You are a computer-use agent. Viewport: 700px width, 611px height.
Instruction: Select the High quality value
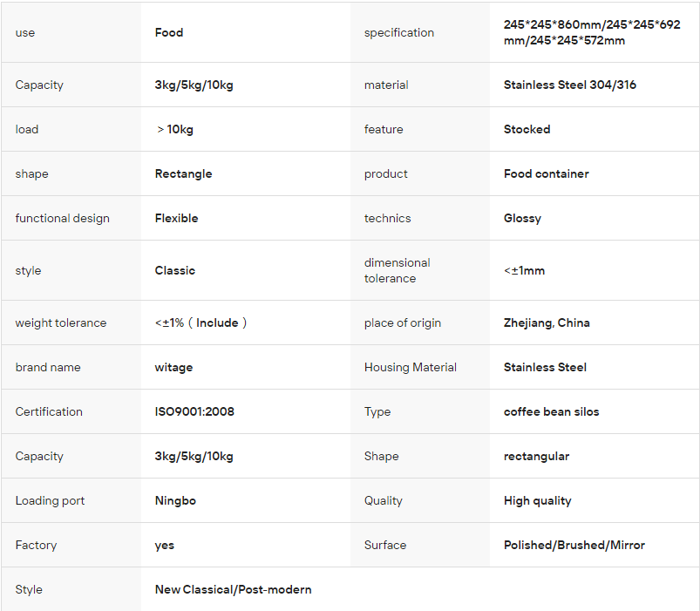point(538,501)
